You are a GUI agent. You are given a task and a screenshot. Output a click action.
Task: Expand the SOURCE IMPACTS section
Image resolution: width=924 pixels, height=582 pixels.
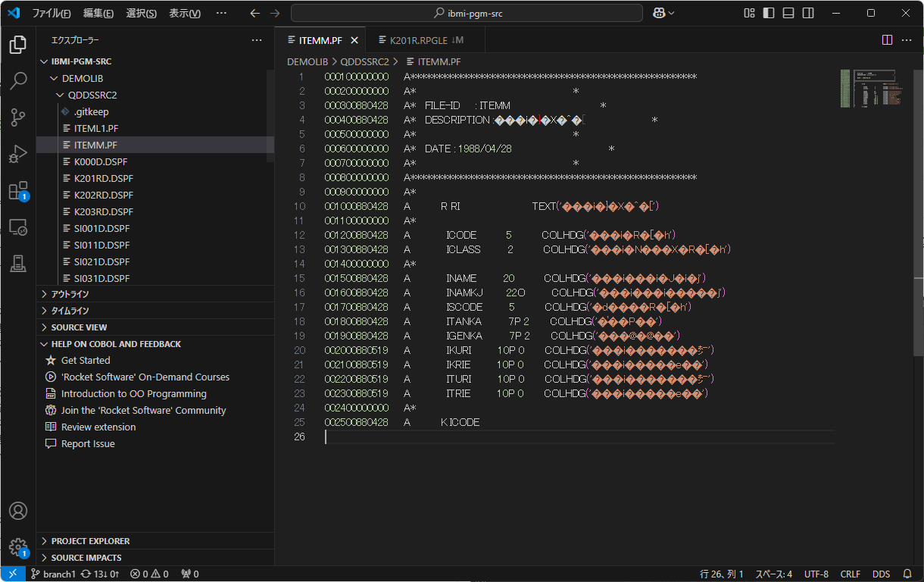155,558
